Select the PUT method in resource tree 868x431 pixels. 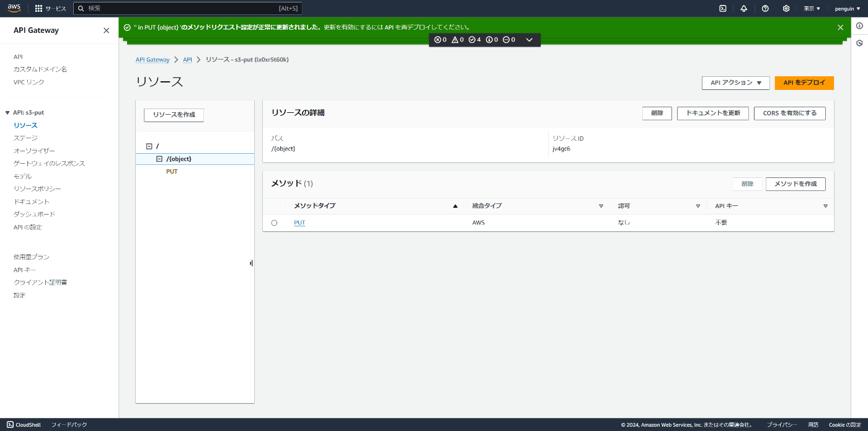[172, 172]
